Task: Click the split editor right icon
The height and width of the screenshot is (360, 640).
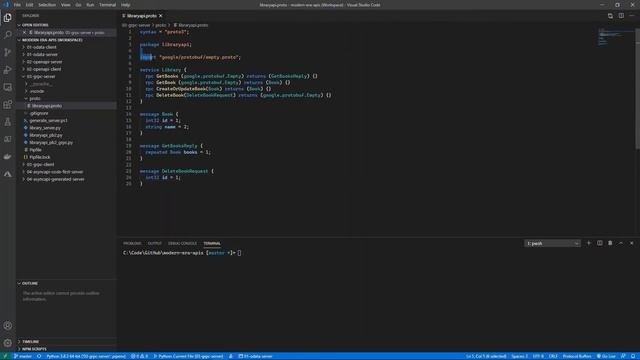Action: pos(621,16)
